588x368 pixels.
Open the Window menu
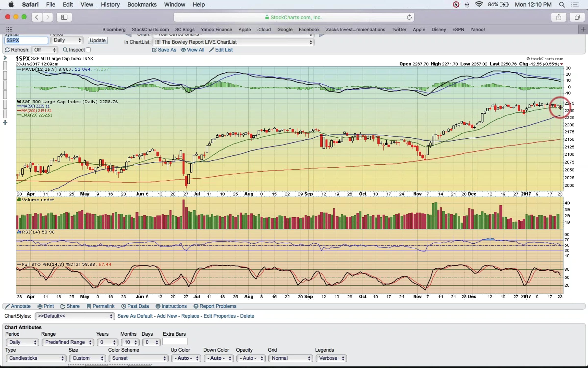coord(174,5)
